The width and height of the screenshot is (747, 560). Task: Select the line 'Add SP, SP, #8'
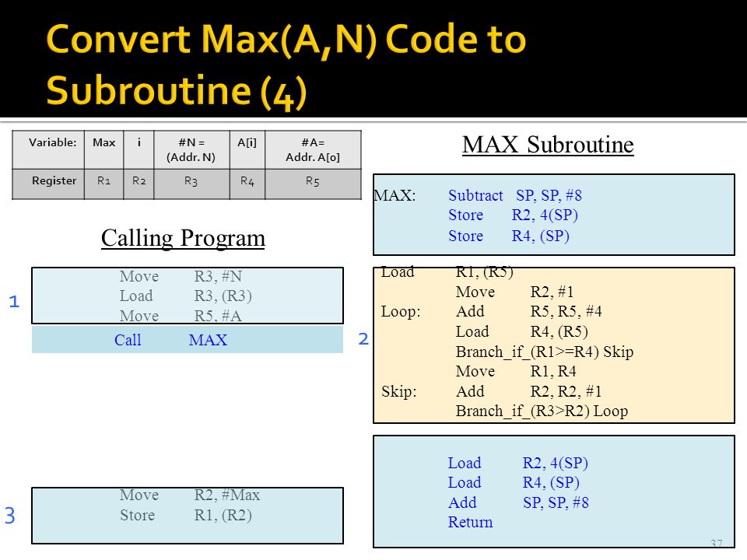point(518,503)
